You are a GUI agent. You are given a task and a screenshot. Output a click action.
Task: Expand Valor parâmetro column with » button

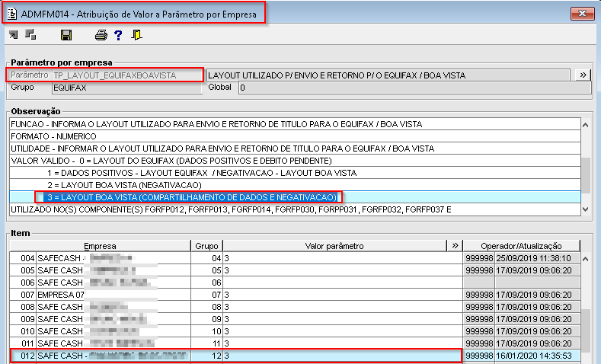[455, 246]
